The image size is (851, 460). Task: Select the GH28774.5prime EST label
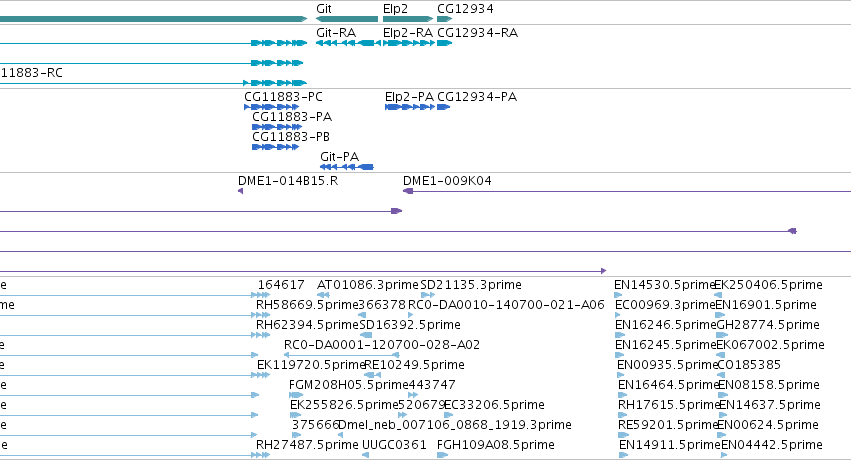[768, 325]
